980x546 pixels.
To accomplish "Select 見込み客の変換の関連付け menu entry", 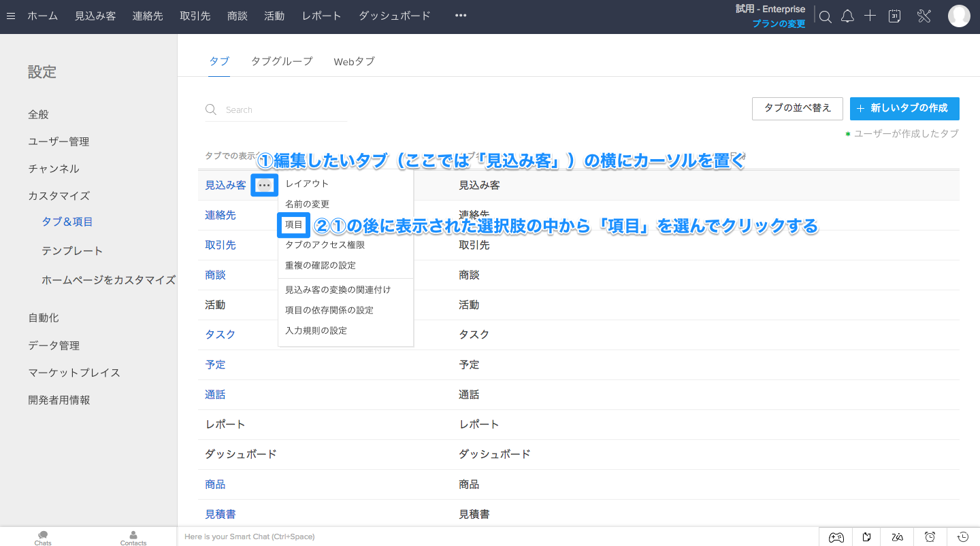I will click(338, 290).
